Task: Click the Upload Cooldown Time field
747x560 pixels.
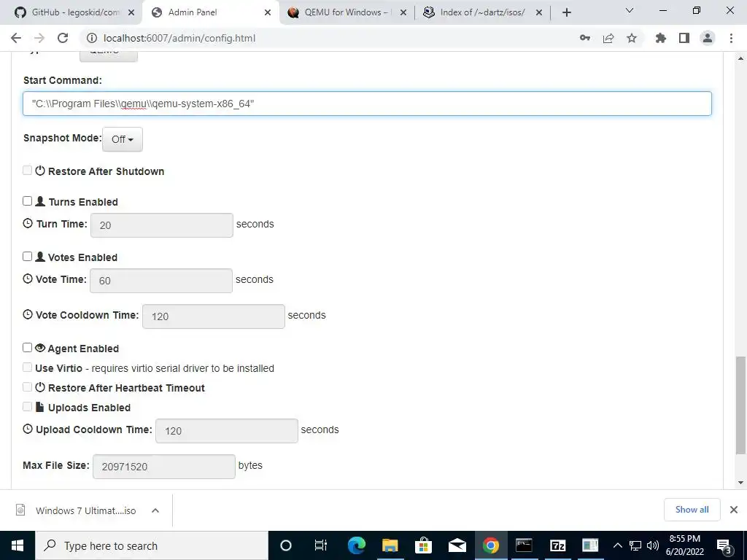Action: coord(227,430)
